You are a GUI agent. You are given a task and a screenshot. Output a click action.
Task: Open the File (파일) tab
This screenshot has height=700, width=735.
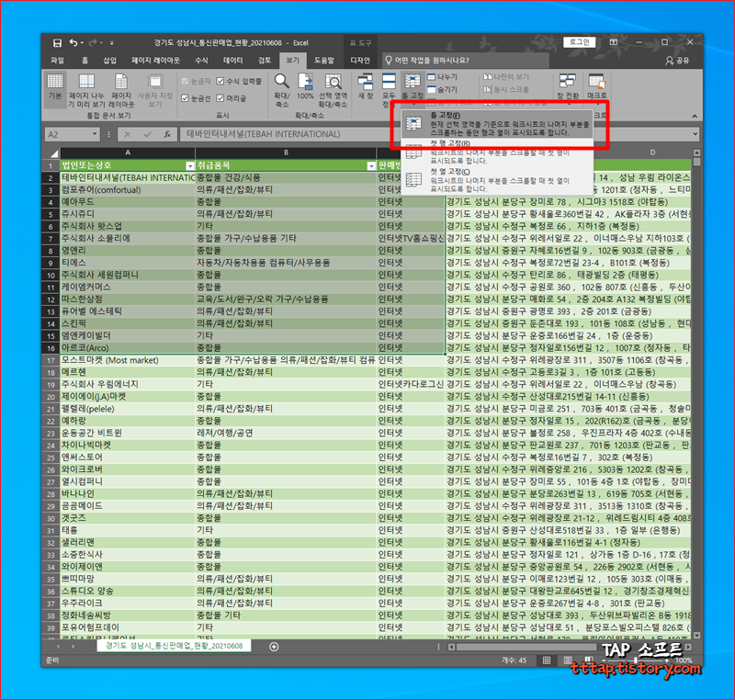coord(57,61)
